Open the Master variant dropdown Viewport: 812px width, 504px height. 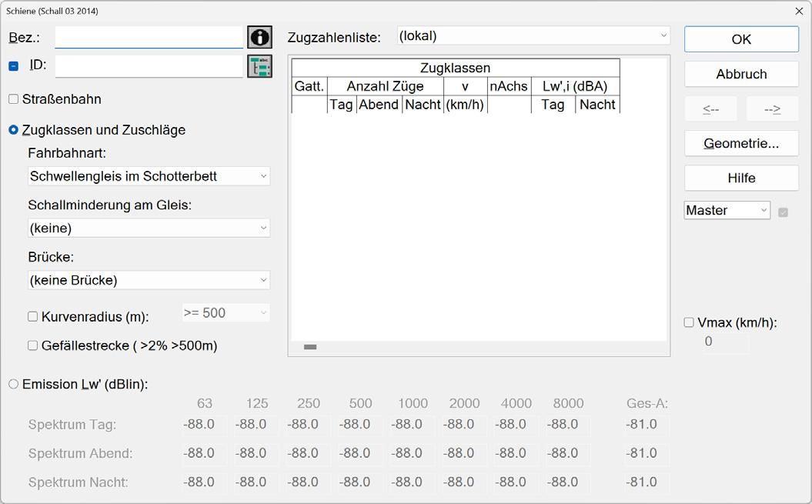click(x=727, y=210)
